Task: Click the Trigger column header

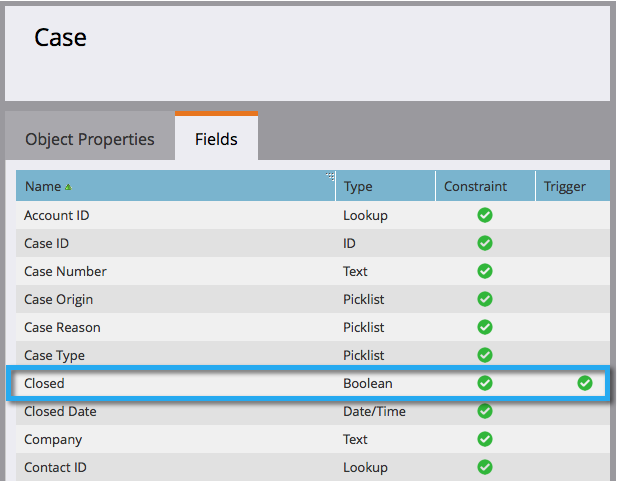Action: click(573, 186)
